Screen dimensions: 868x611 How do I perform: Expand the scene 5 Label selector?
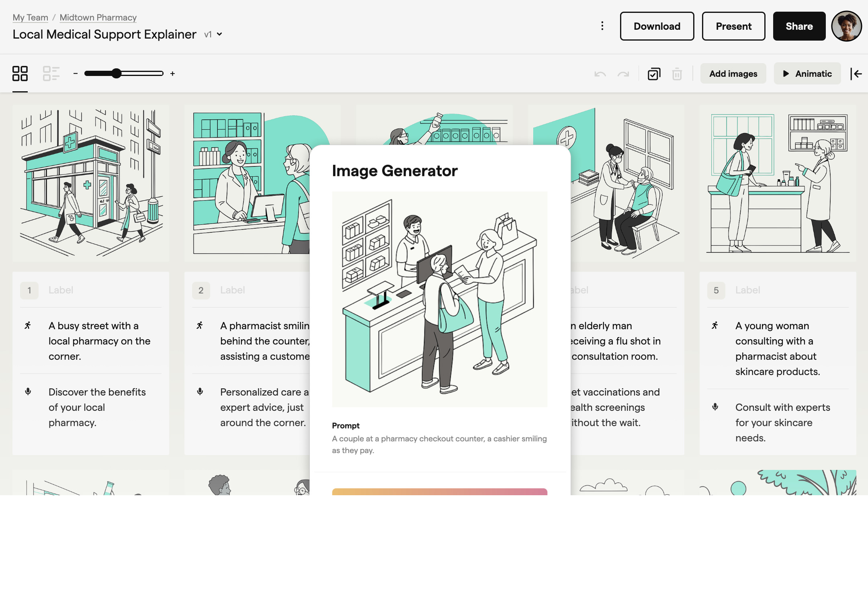(747, 290)
